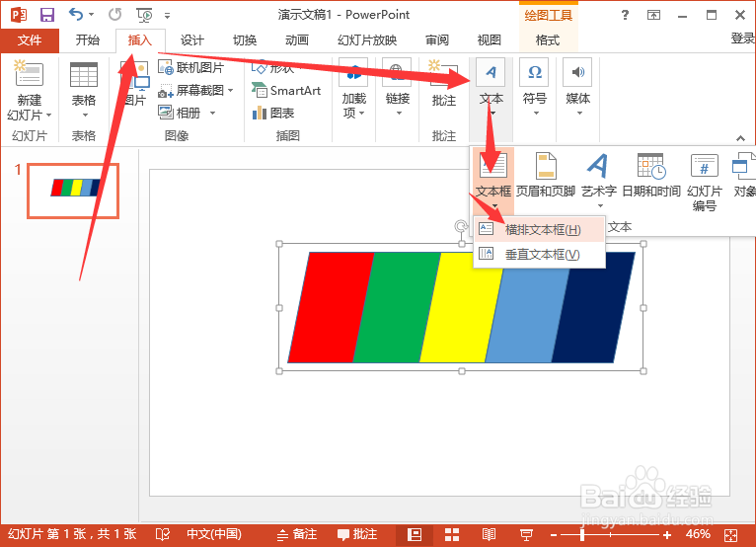Switch to the 开始 tab

point(87,40)
